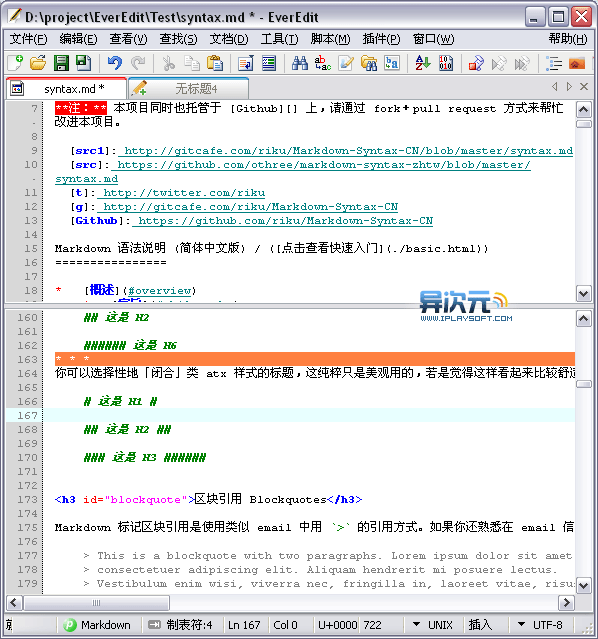
Task: Create a new file with toolbar icon
Action: click(15, 63)
